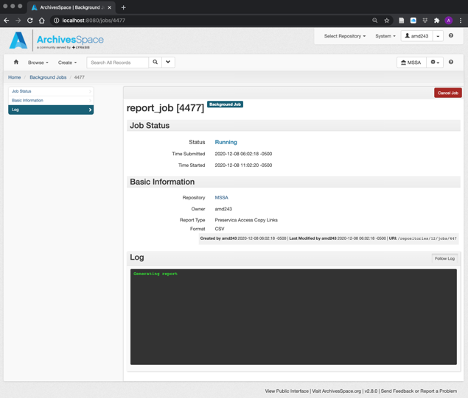Click the MSSA repository button
468x398 pixels.
[411, 62]
